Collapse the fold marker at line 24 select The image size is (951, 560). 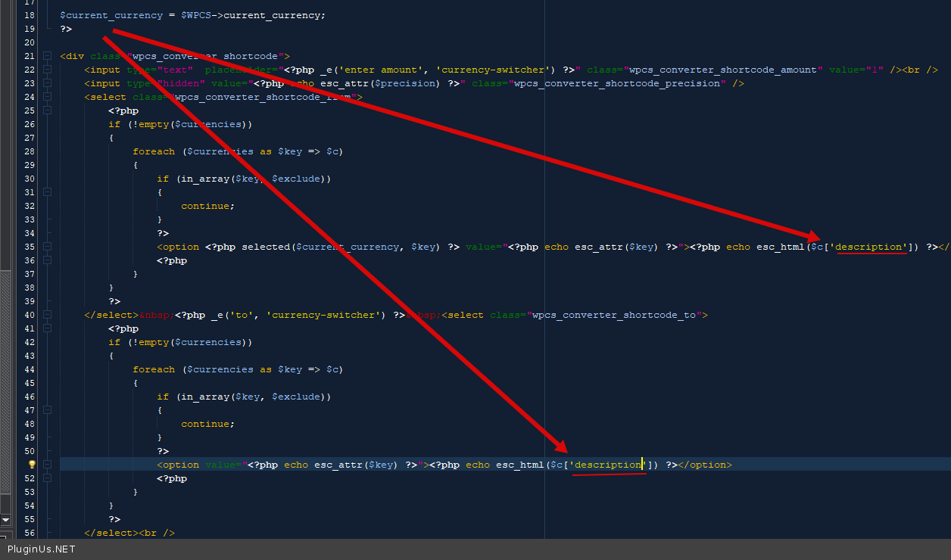coord(47,97)
